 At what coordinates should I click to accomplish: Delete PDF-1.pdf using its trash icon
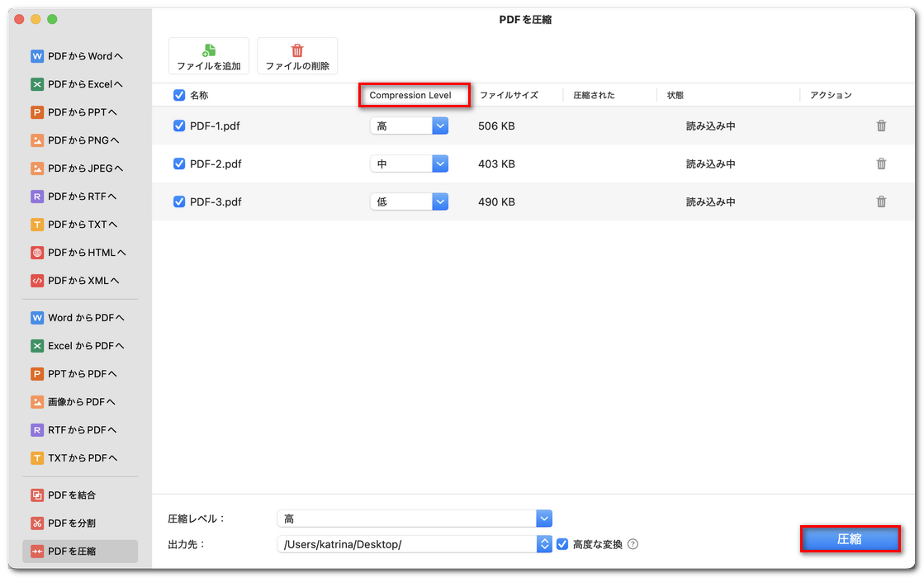click(881, 126)
